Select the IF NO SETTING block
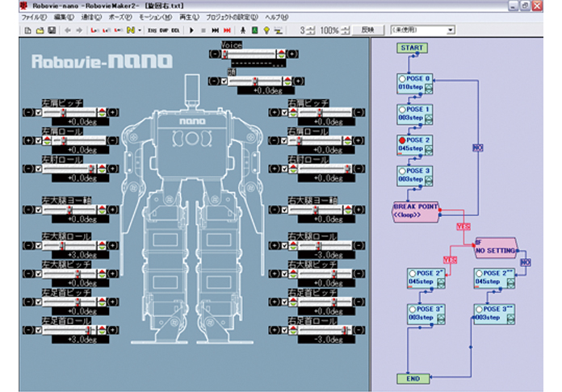Image resolution: width=562 pixels, height=392 pixels. (x=496, y=248)
